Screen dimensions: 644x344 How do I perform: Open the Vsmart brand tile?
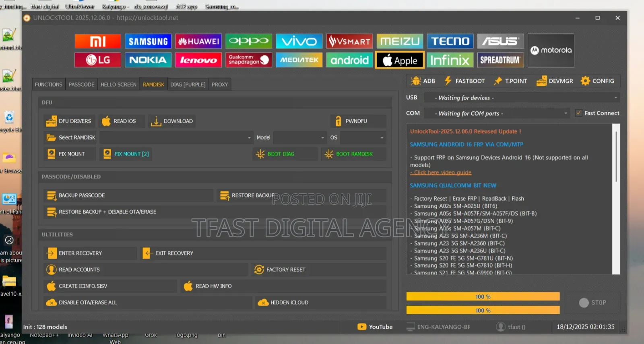pyautogui.click(x=349, y=41)
